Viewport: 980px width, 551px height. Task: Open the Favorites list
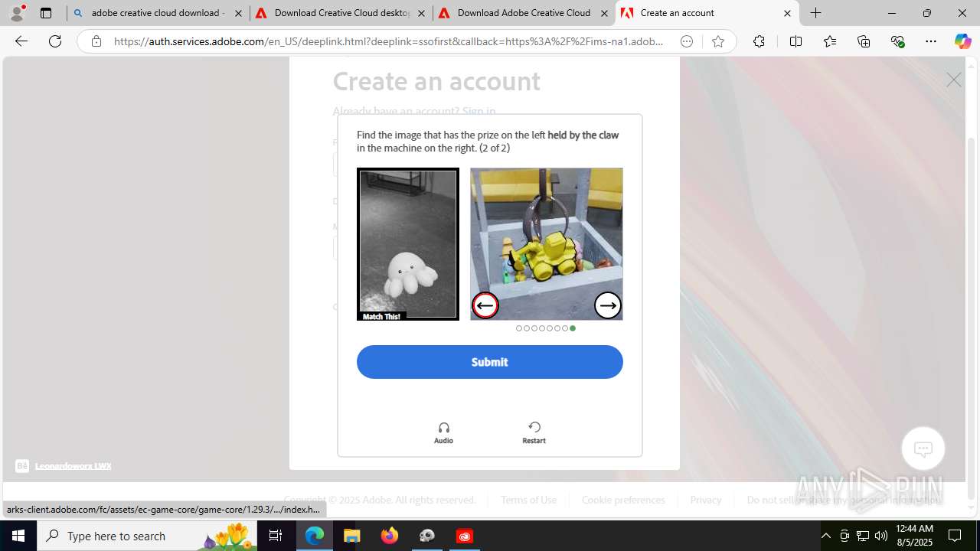click(830, 41)
